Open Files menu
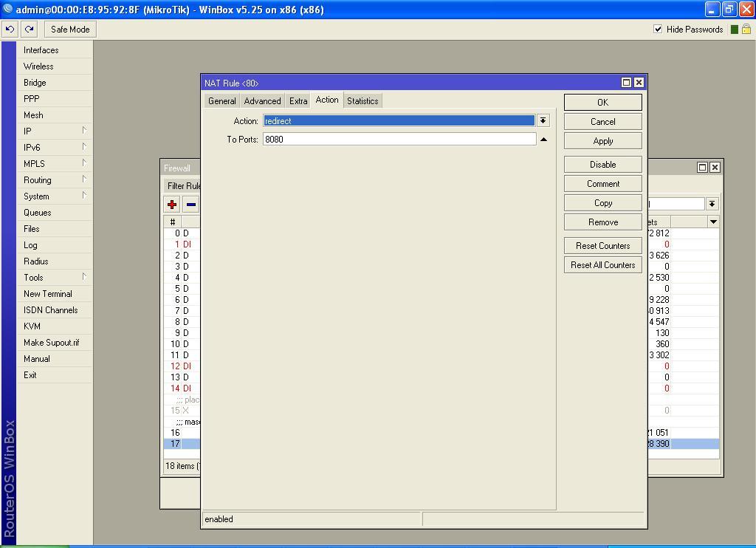 [54, 229]
